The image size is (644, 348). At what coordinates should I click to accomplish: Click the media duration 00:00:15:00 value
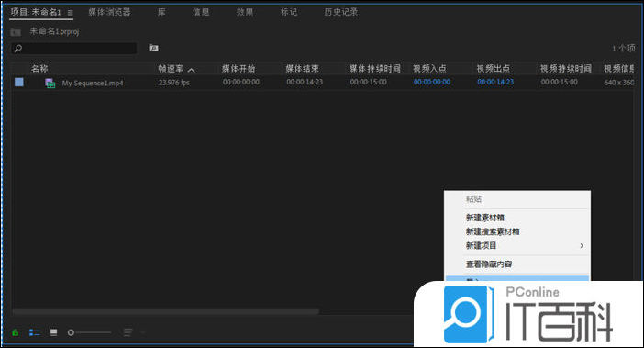coord(369,82)
